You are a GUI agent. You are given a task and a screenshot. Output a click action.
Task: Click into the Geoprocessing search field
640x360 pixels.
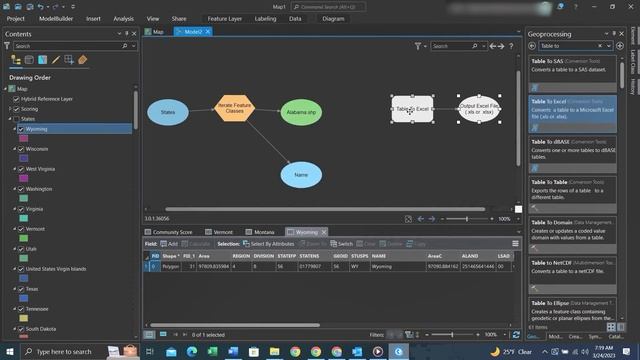567,46
